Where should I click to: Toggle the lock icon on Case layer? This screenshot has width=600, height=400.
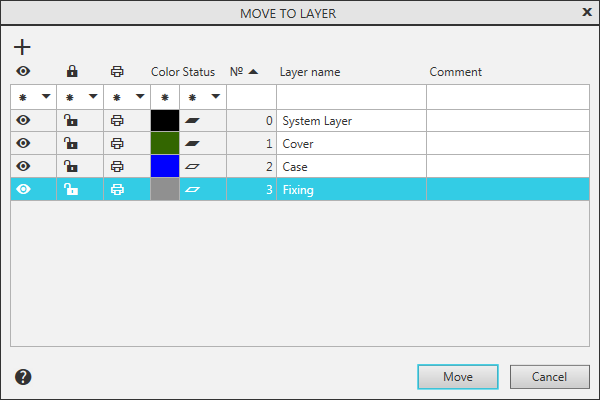pyautogui.click(x=71, y=166)
